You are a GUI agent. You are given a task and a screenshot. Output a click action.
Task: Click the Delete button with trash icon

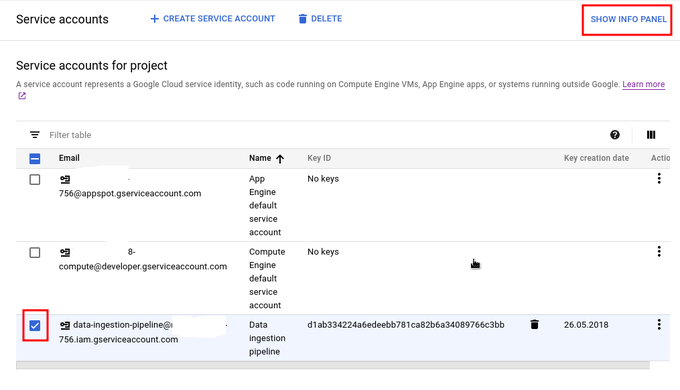coord(320,19)
